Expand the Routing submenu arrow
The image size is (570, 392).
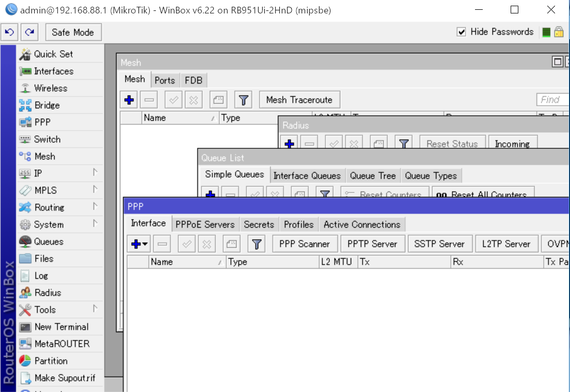[x=95, y=206]
